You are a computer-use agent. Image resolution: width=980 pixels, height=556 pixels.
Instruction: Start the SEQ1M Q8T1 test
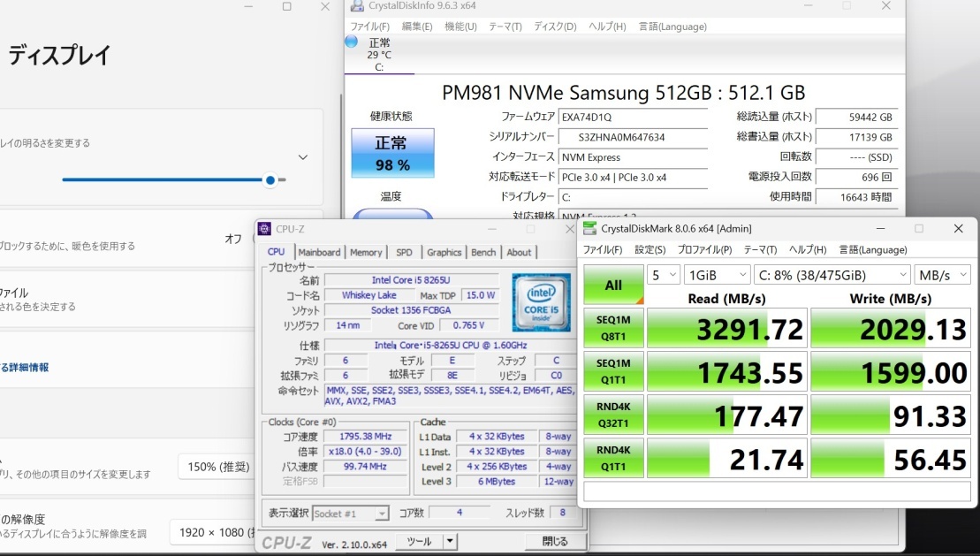click(x=613, y=328)
